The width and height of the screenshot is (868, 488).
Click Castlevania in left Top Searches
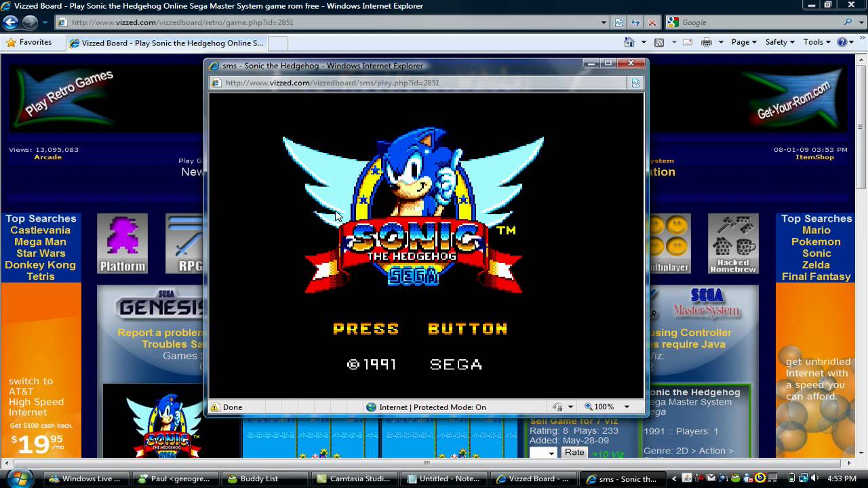coord(40,230)
